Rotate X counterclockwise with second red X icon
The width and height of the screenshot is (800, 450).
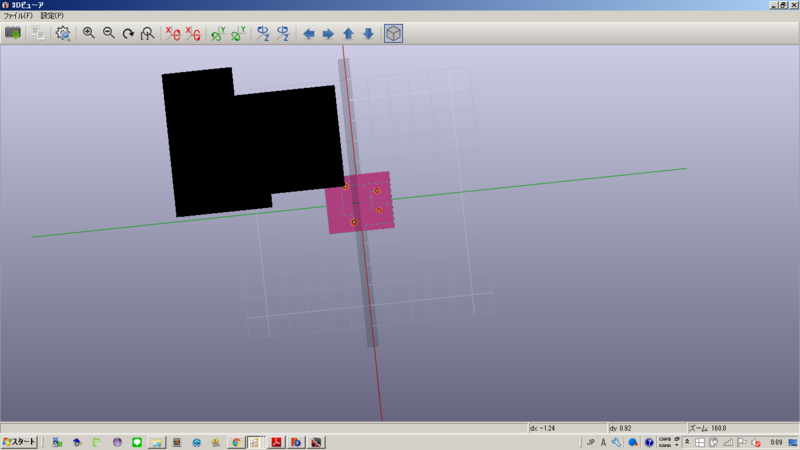[193, 34]
